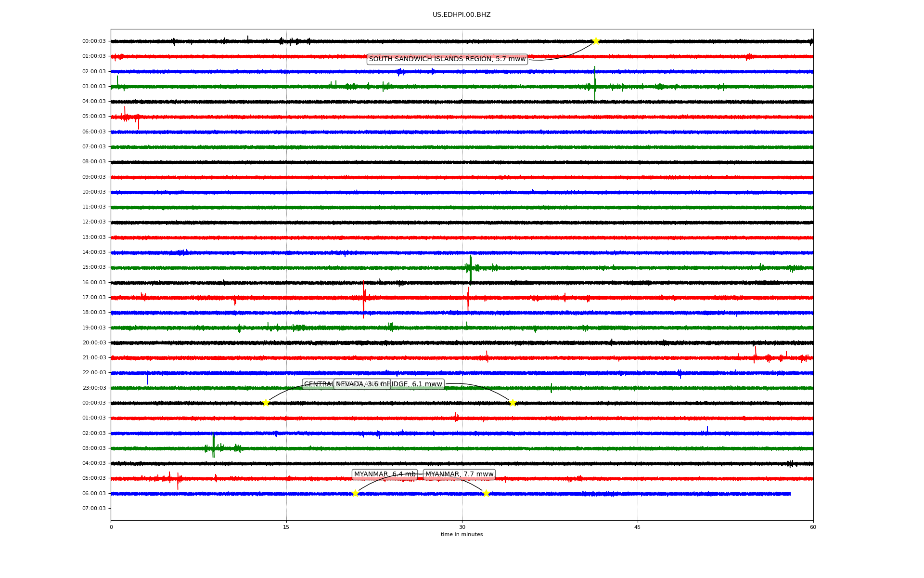Click the NEVADA 3.6 ml annotation box
The image size is (924, 578).
click(362, 384)
